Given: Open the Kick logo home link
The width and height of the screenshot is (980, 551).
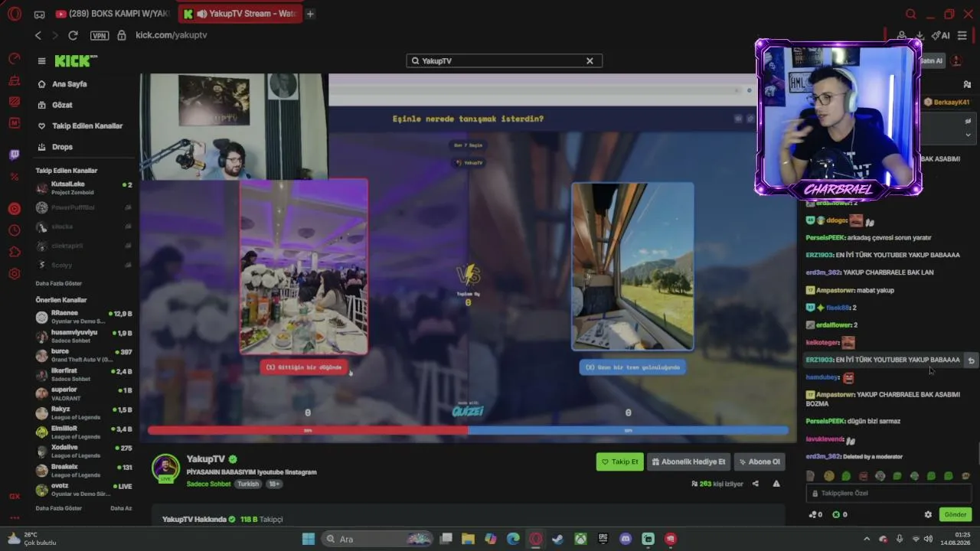Looking at the screenshot, I should [x=76, y=61].
